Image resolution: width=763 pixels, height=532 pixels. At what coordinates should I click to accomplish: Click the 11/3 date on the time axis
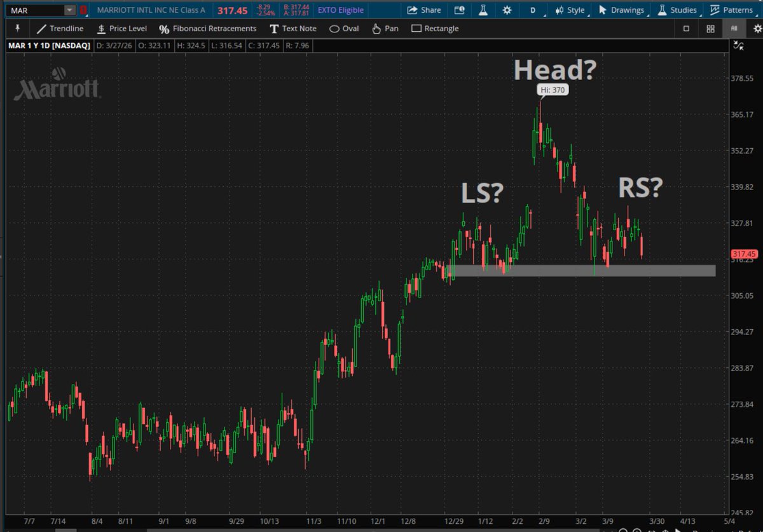313,520
